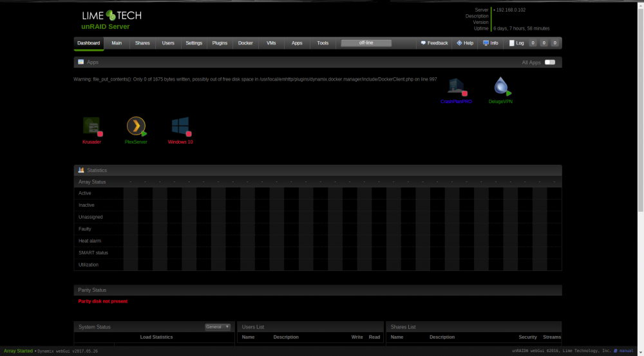Go to the Shares tab
The image size is (644, 356).
[142, 43]
